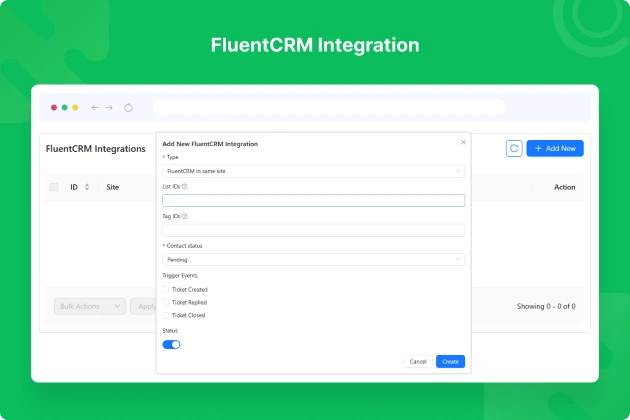630x420 pixels.
Task: Focus the List IDs input field
Action: tap(313, 201)
